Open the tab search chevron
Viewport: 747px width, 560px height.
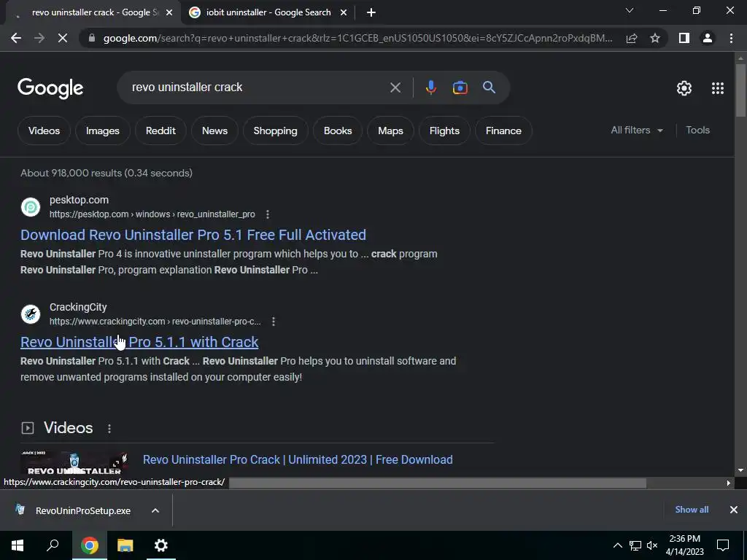tap(630, 10)
